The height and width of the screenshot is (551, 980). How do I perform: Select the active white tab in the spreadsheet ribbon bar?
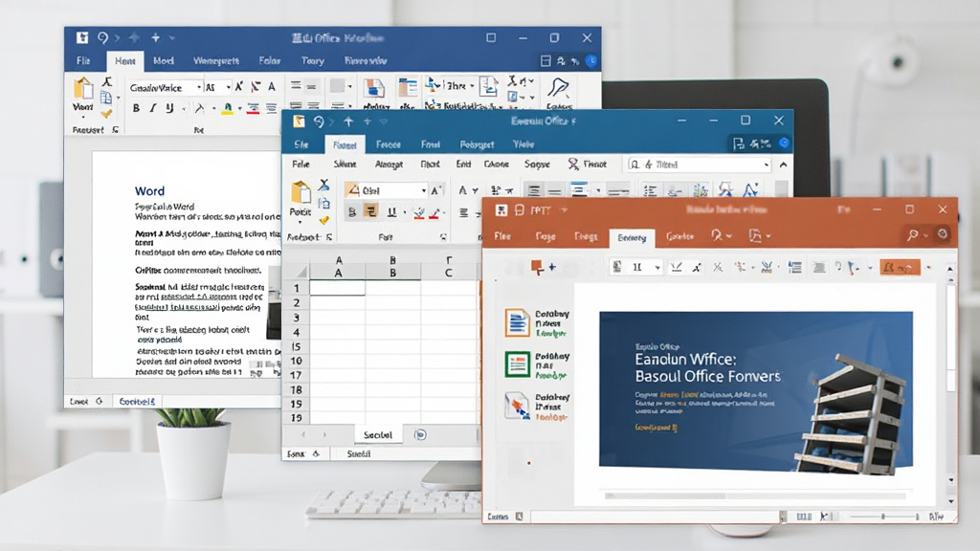(x=345, y=145)
